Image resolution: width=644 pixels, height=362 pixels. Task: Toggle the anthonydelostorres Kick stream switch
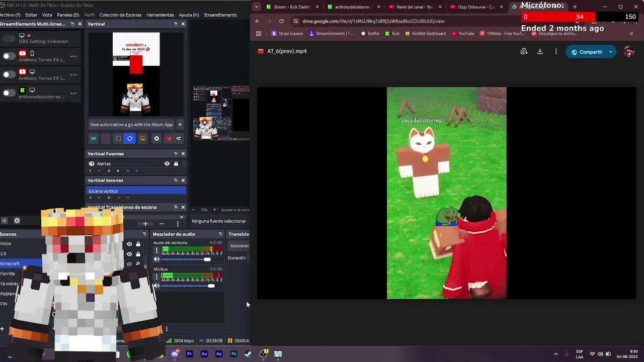point(9,93)
